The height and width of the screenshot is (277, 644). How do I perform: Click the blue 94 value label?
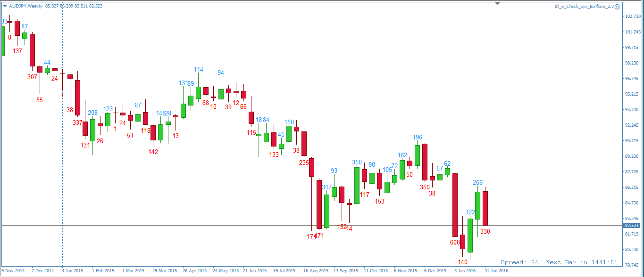point(221,73)
